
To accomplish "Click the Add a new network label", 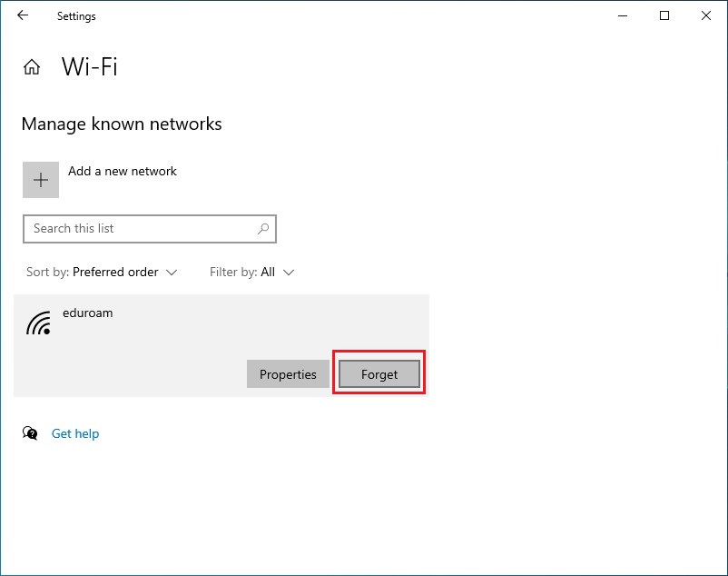I will (x=123, y=171).
